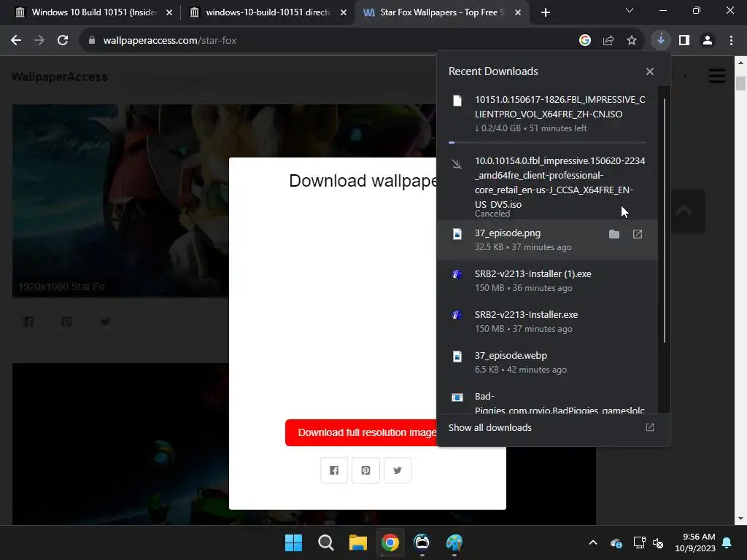Open the site hamburger menu
747x560 pixels.
coord(717,76)
